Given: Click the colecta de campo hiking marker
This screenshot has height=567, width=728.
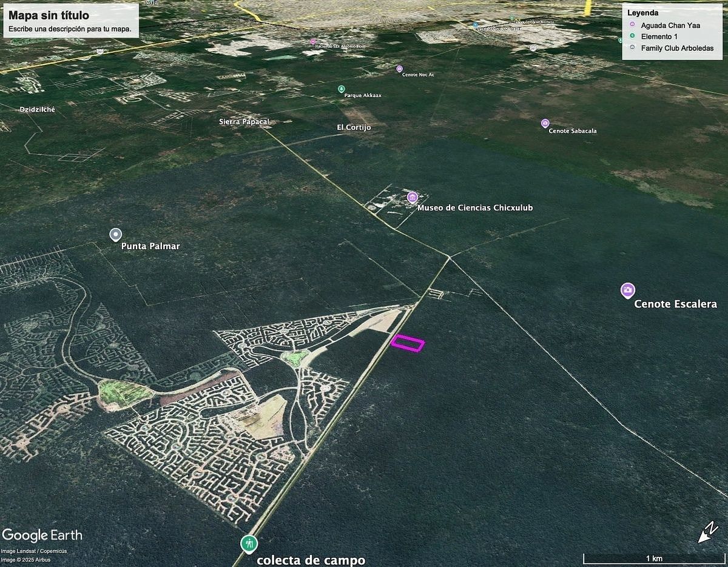Looking at the screenshot, I should [x=248, y=543].
